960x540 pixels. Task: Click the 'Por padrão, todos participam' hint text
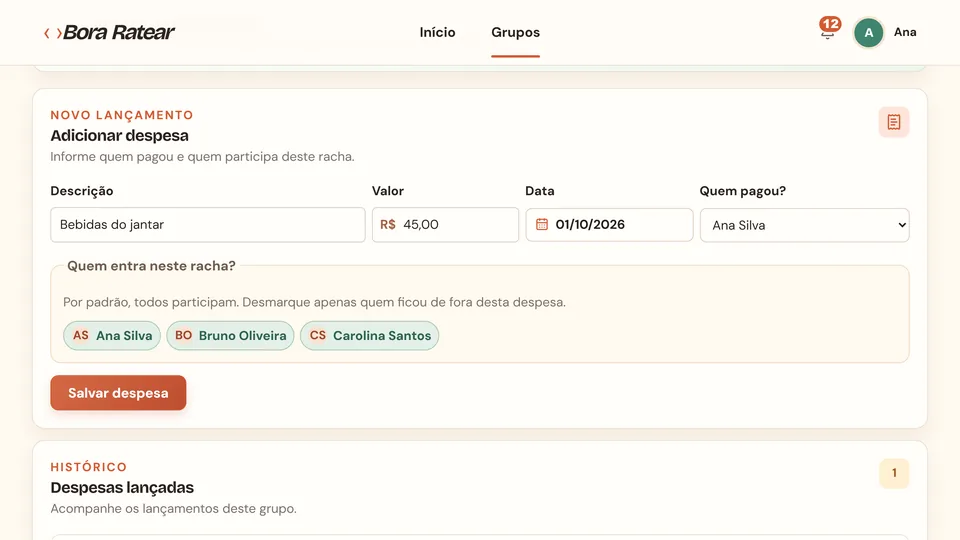tap(314, 302)
